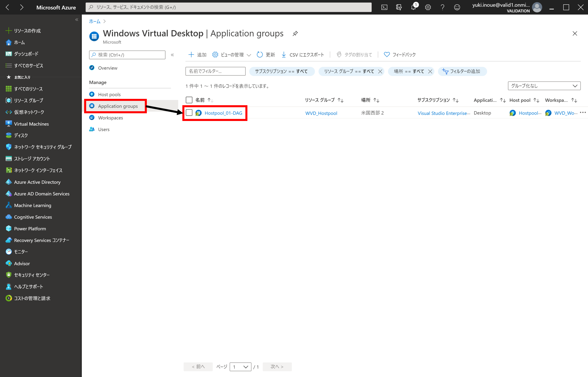Viewport: 588px width, 377px height.
Task: Click the user account avatar
Action: pyautogui.click(x=537, y=7)
